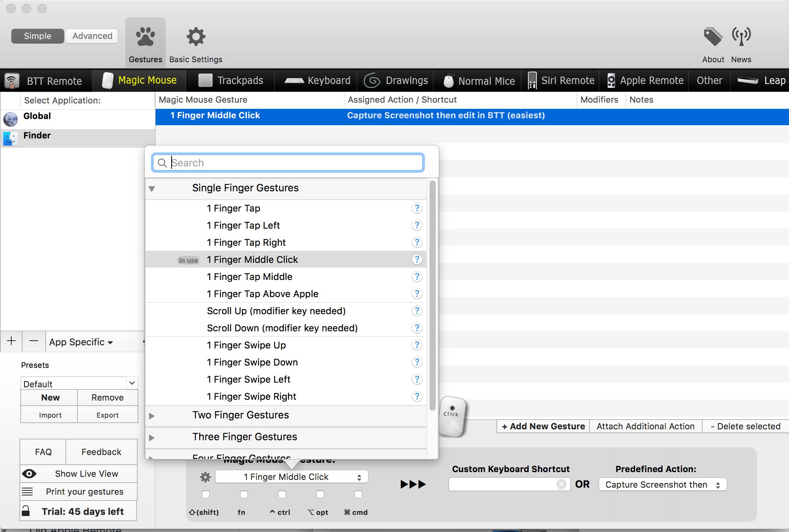Toggle the shift modifier checkbox
The height and width of the screenshot is (532, 789).
pos(206,494)
